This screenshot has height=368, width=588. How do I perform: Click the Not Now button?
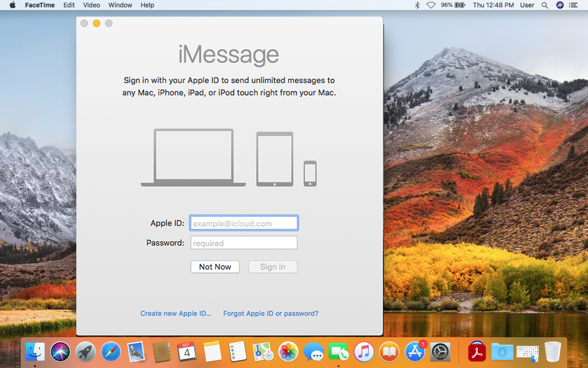click(x=215, y=267)
